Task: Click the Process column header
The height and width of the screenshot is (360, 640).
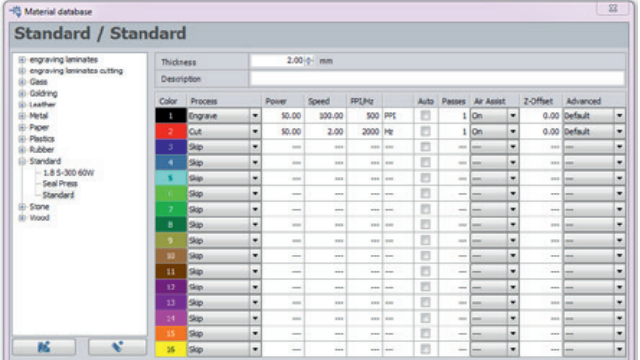Action: pyautogui.click(x=204, y=101)
